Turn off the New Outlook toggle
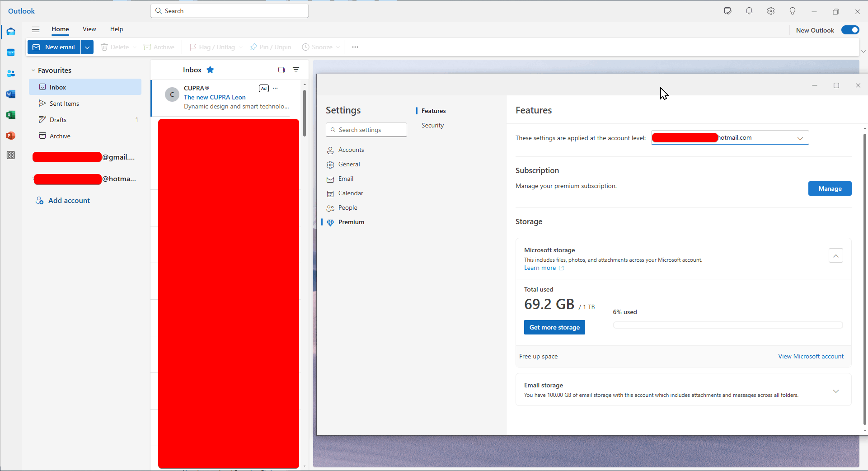 pyautogui.click(x=850, y=30)
